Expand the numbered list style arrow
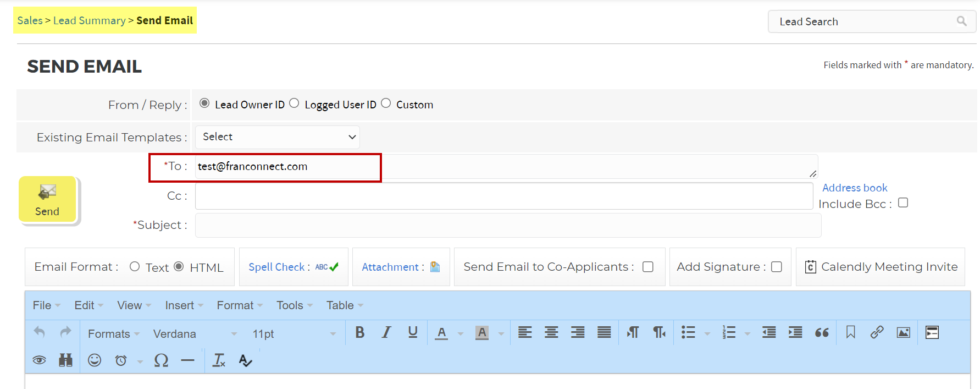Viewport: 980px width, 389px height. 748,333
